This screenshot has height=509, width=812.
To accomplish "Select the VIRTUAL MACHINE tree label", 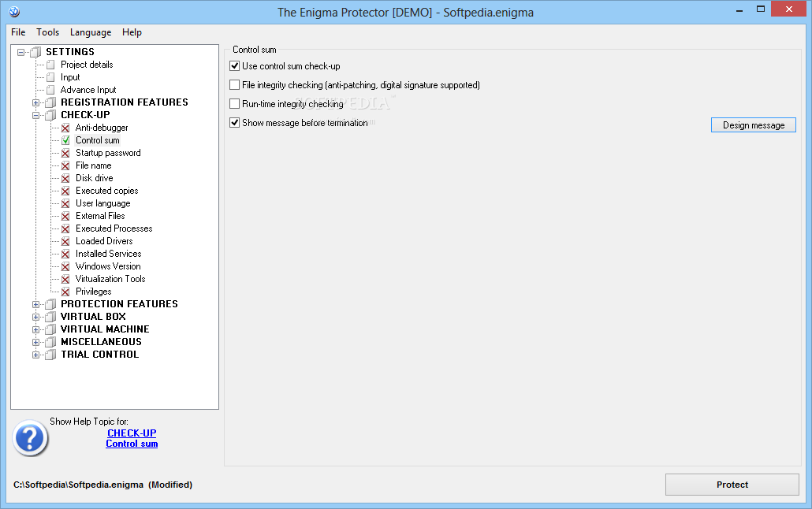I will (x=105, y=329).
